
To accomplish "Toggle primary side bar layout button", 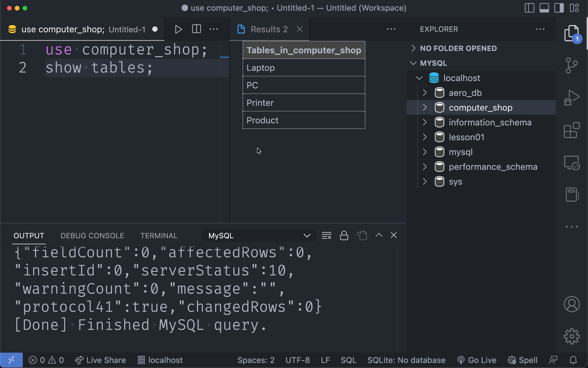I will point(529,8).
